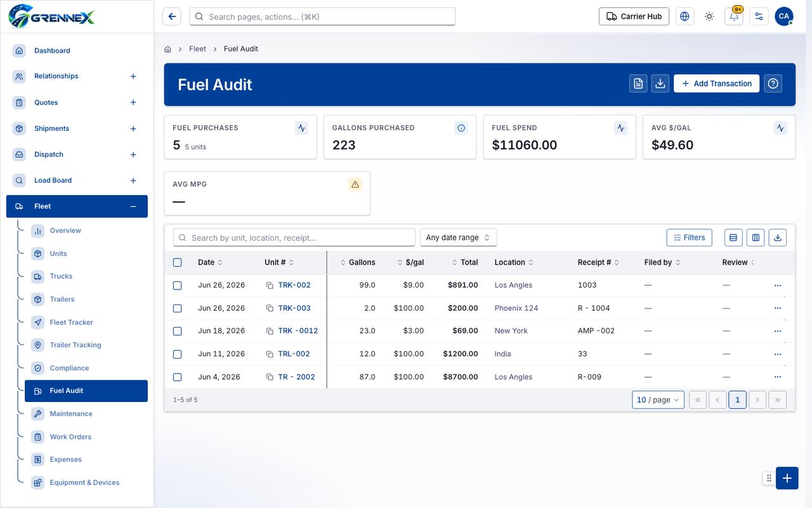Sort by Gallons column

click(x=358, y=262)
